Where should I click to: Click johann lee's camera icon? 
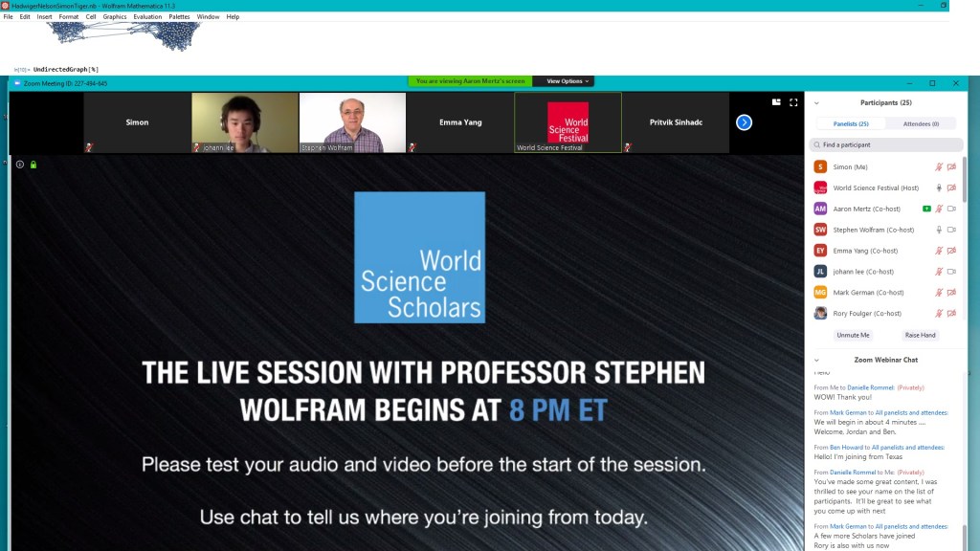point(951,272)
